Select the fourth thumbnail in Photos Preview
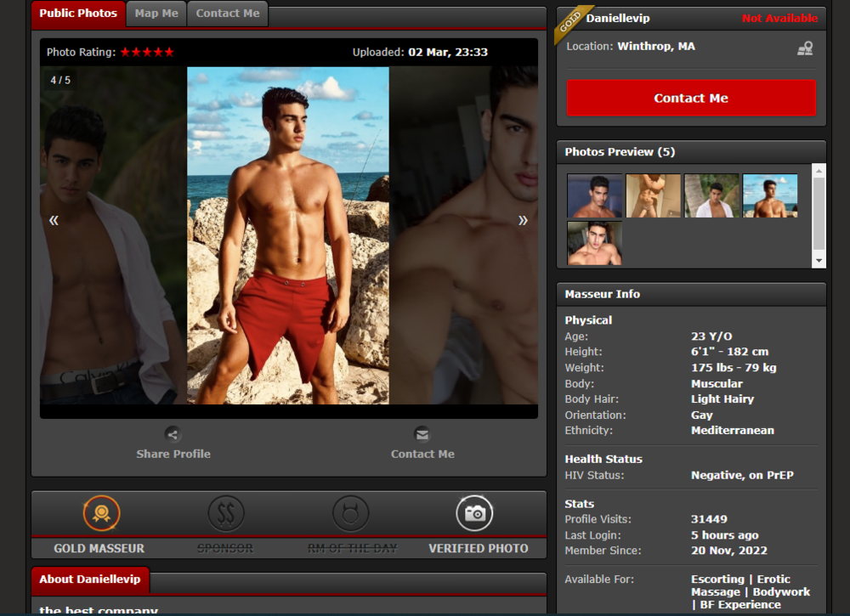 point(770,196)
